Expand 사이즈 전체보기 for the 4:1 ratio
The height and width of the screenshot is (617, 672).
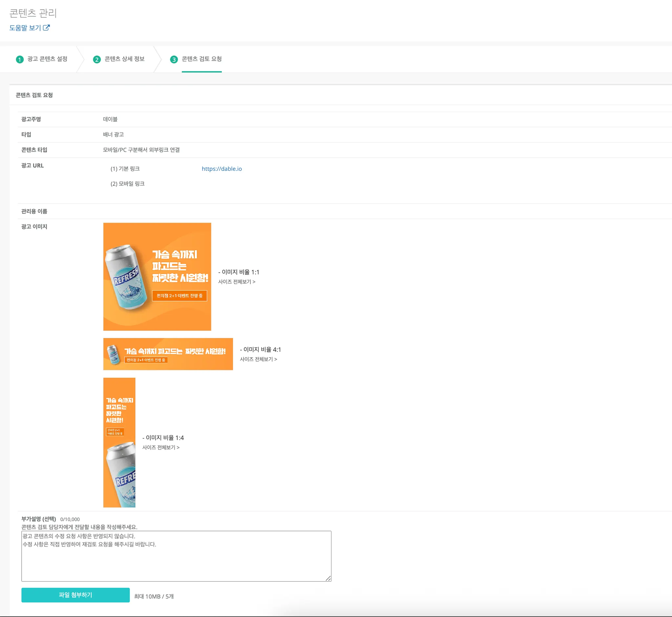258,359
